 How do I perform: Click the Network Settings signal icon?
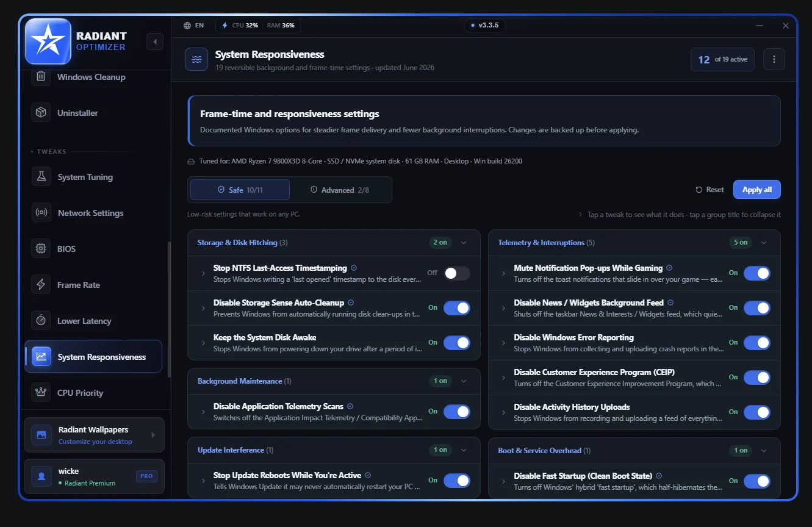(41, 213)
